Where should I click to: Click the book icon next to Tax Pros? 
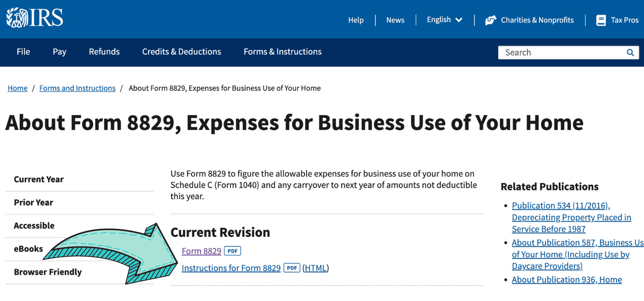point(601,20)
